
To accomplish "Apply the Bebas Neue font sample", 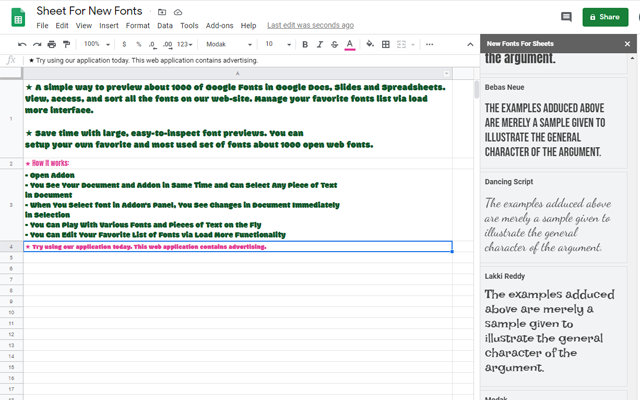I will (553, 123).
